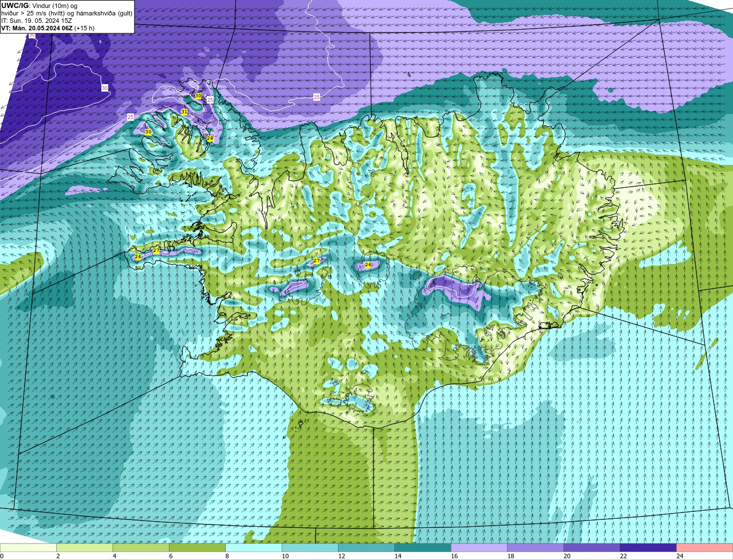Click the legend tick value 6

(171, 556)
